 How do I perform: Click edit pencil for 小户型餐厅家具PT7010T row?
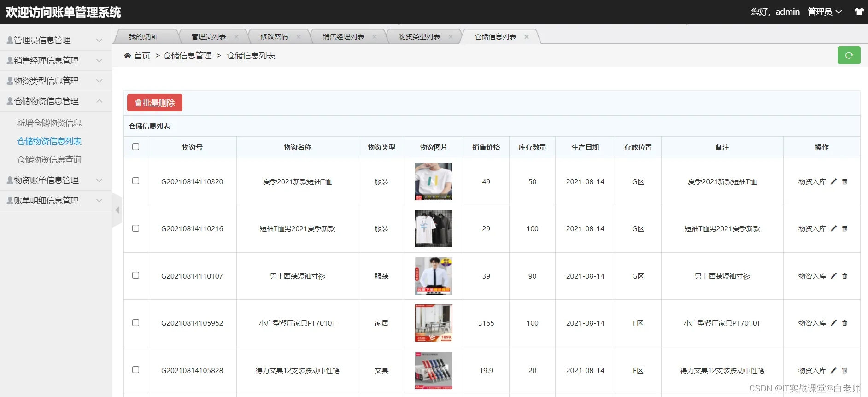[833, 323]
